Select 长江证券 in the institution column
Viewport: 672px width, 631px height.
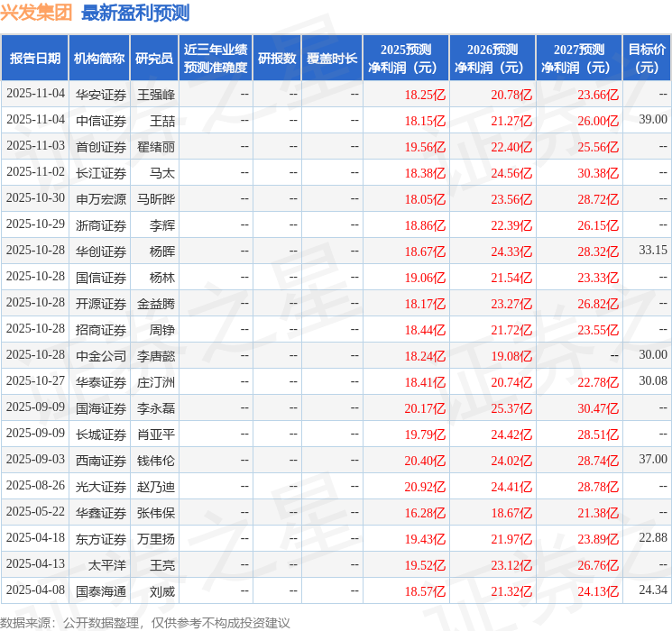100,172
